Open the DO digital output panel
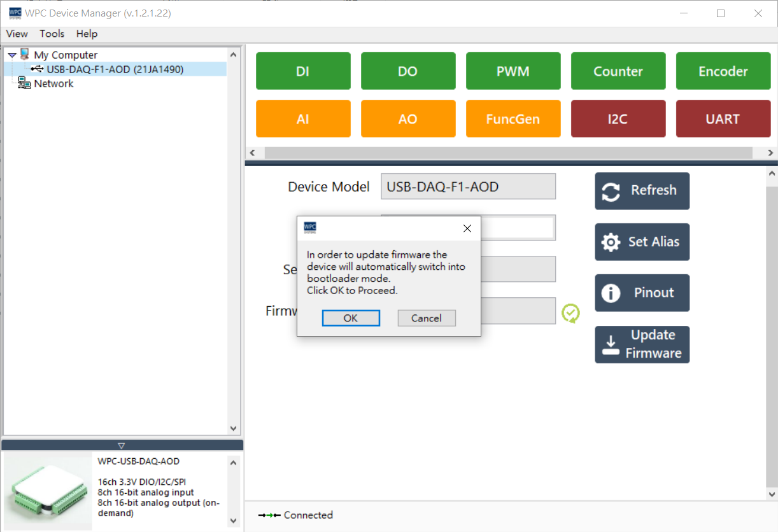Image resolution: width=778 pixels, height=532 pixels. click(408, 71)
